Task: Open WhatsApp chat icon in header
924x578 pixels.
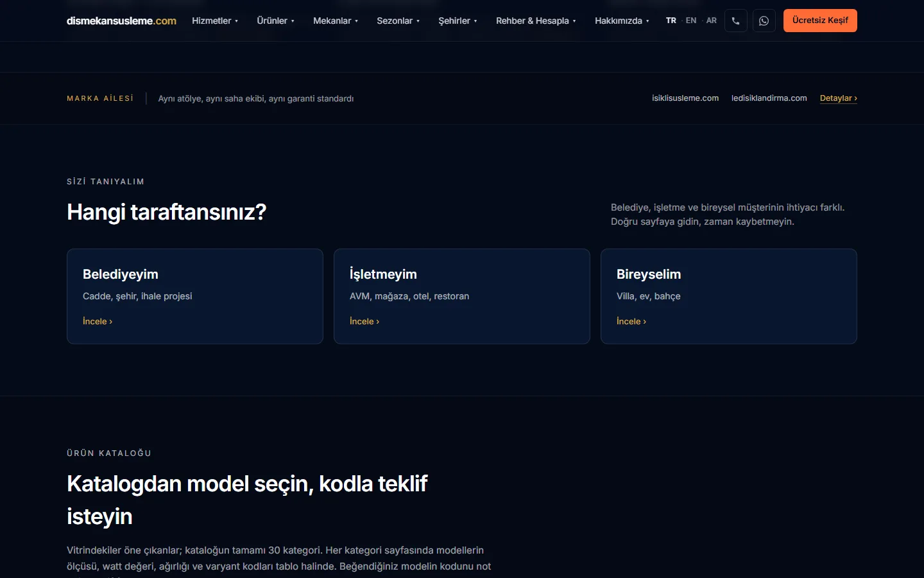Action: (x=764, y=21)
